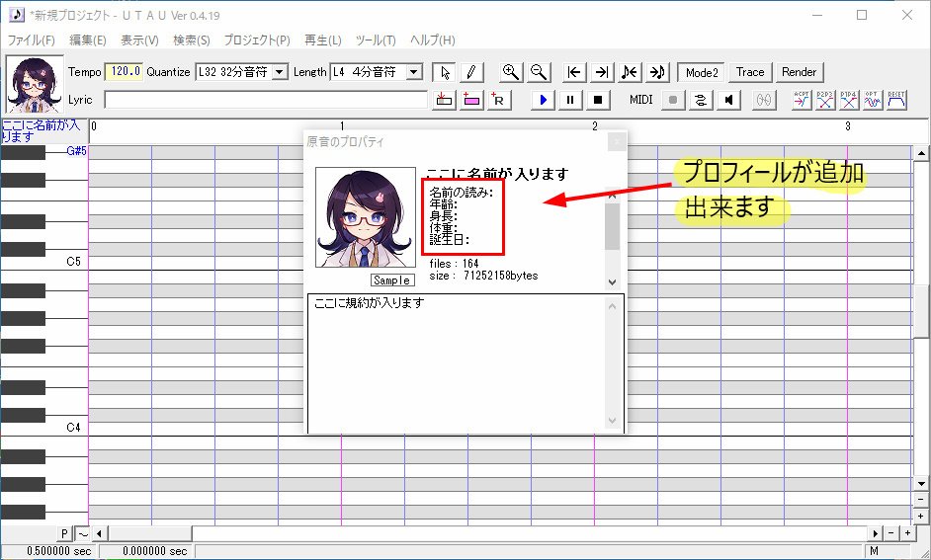Click the horizontal scrollbar thumb
The width and height of the screenshot is (931, 560).
pos(149,534)
